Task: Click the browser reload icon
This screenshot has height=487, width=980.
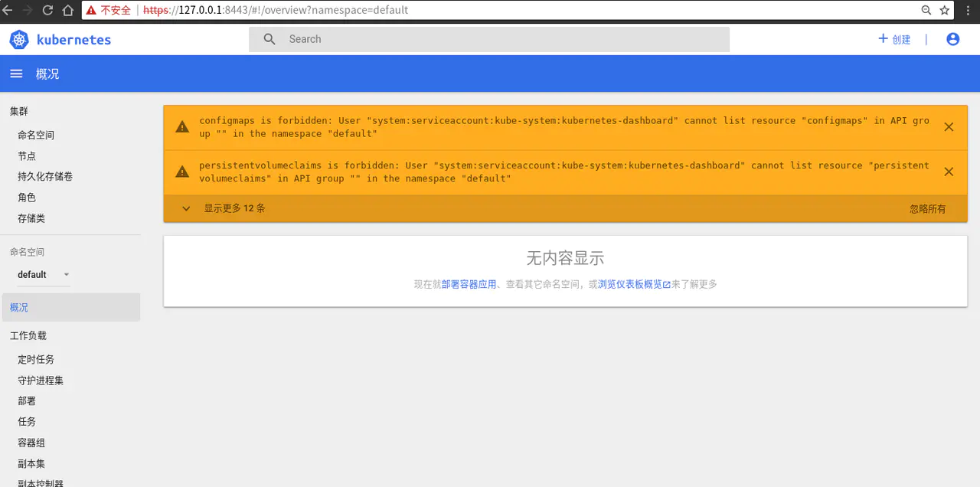Action: 47,10
